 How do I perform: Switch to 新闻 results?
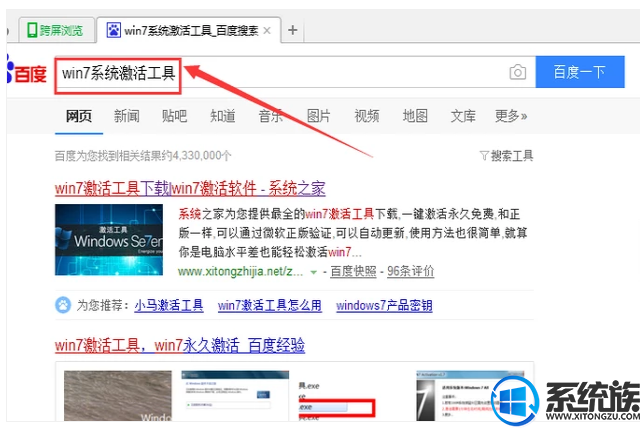[x=127, y=116]
